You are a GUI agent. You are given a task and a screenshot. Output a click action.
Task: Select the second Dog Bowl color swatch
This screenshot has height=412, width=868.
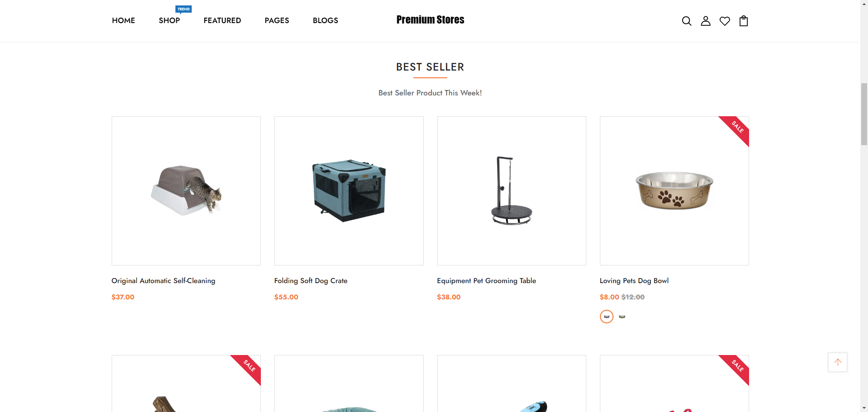[622, 317]
